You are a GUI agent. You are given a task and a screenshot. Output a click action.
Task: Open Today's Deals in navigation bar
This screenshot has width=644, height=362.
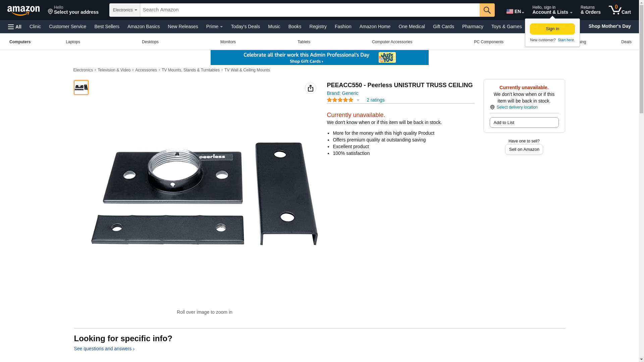point(245,26)
